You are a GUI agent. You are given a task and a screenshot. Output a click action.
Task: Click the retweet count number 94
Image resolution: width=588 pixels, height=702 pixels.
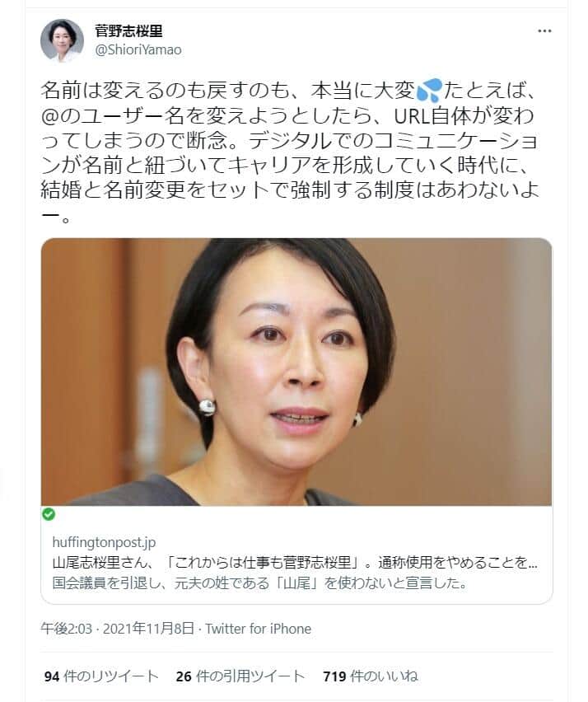click(52, 676)
